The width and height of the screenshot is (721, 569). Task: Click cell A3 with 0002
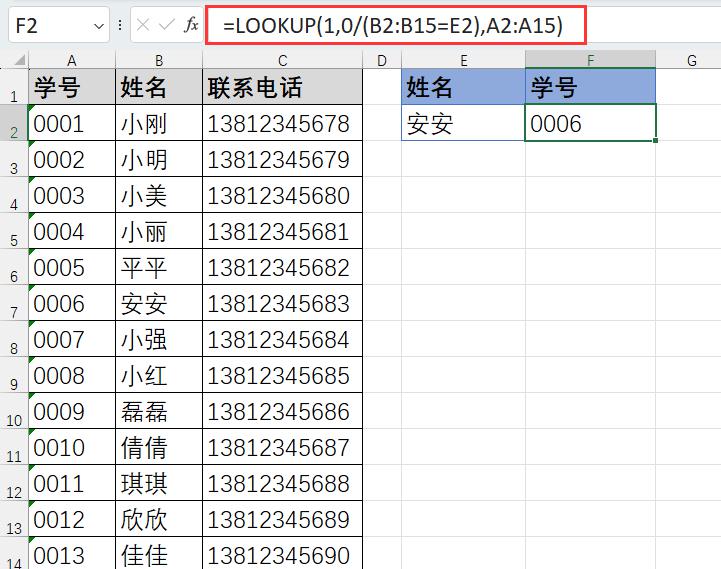(x=72, y=159)
